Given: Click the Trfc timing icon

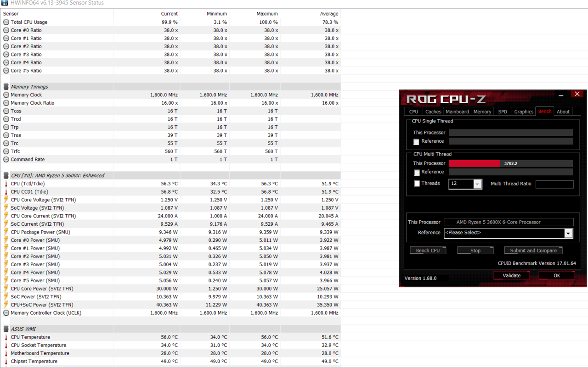Looking at the screenshot, I should (6, 151).
